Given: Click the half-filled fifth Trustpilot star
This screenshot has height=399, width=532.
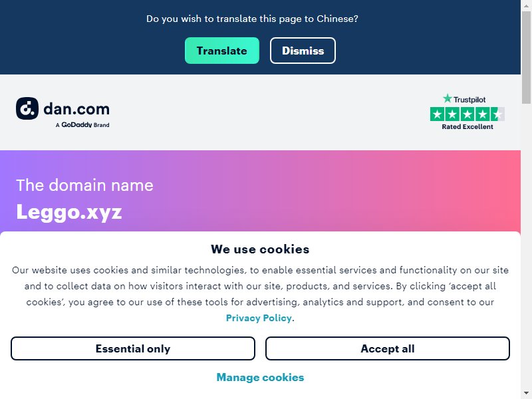Looking at the screenshot, I should click(497, 114).
